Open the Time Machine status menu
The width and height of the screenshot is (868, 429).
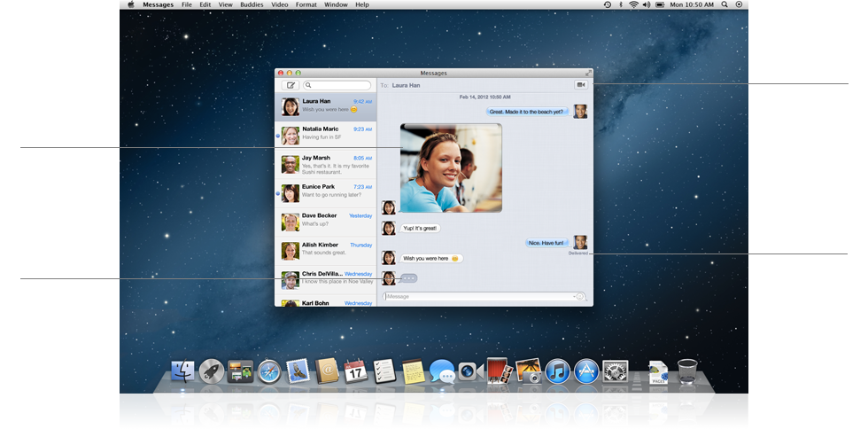tap(607, 4)
